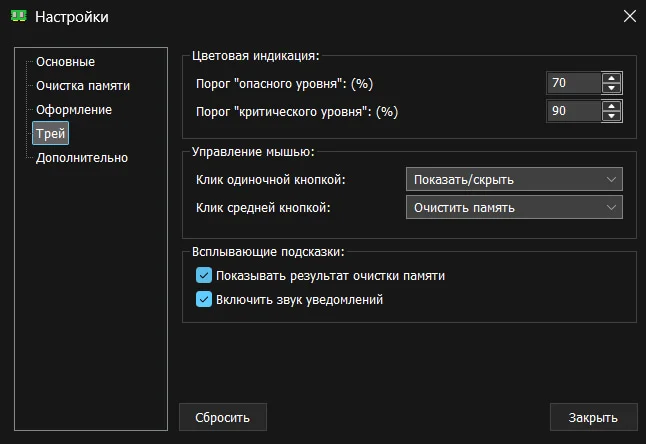The width and height of the screenshot is (646, 444).
Task: Switch to the "Оформление" section
Action: (73, 109)
